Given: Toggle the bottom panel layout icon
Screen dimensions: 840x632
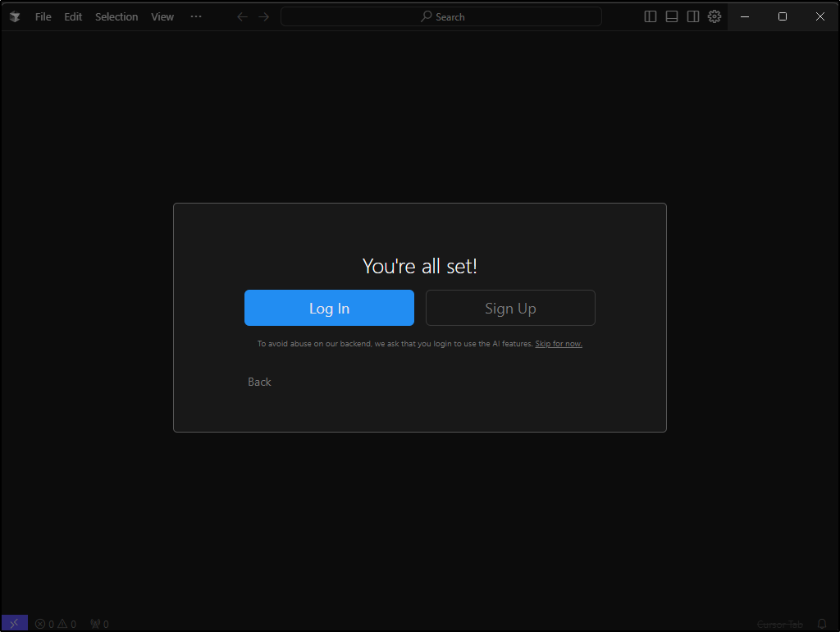Looking at the screenshot, I should 671,16.
